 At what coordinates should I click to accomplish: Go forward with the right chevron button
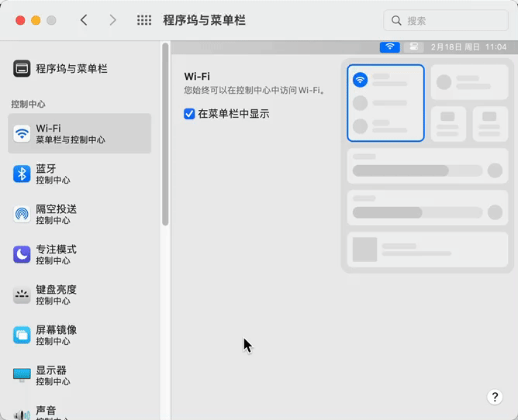coord(112,20)
